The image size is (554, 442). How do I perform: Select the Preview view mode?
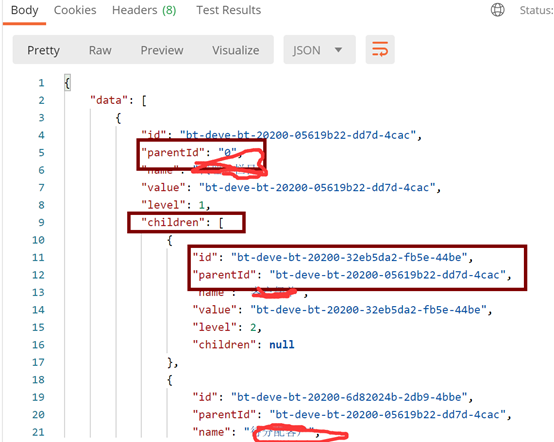[x=162, y=50]
